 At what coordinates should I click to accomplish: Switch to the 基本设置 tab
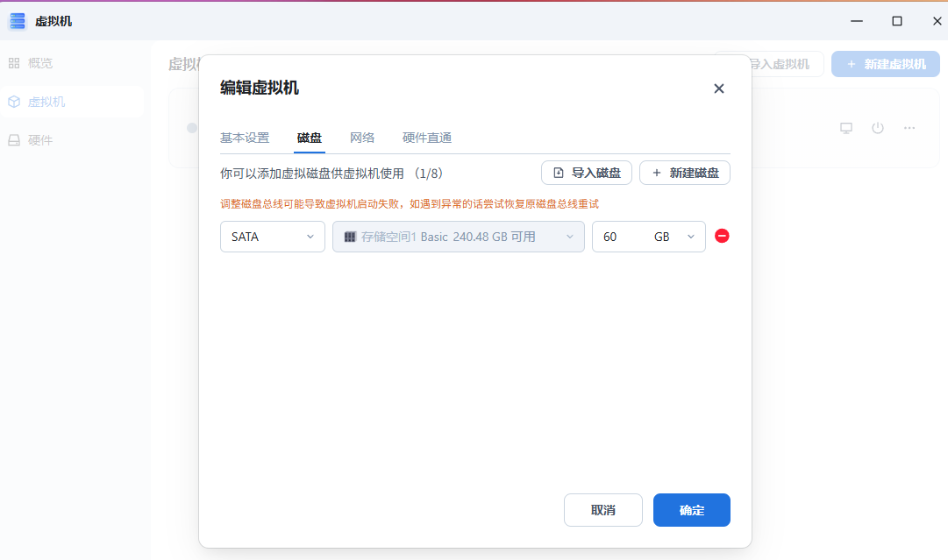(245, 138)
